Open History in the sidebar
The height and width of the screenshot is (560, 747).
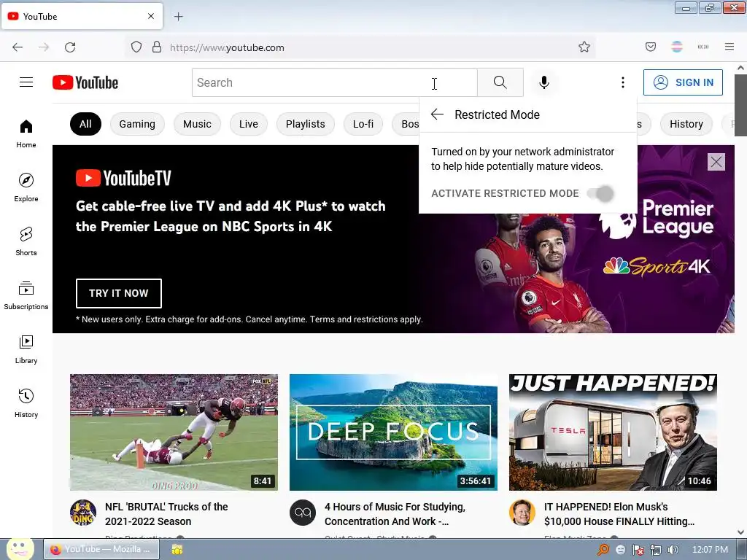tap(26, 403)
